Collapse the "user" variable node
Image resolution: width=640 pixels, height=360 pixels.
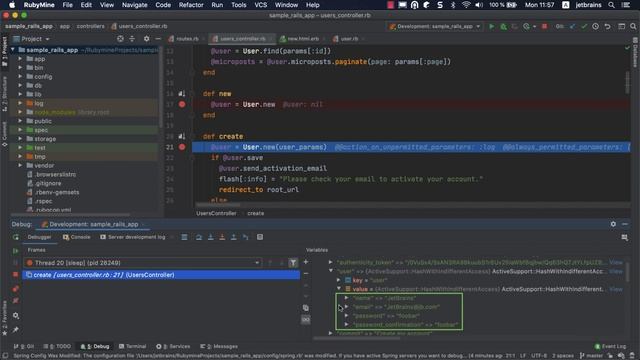coord(331,271)
